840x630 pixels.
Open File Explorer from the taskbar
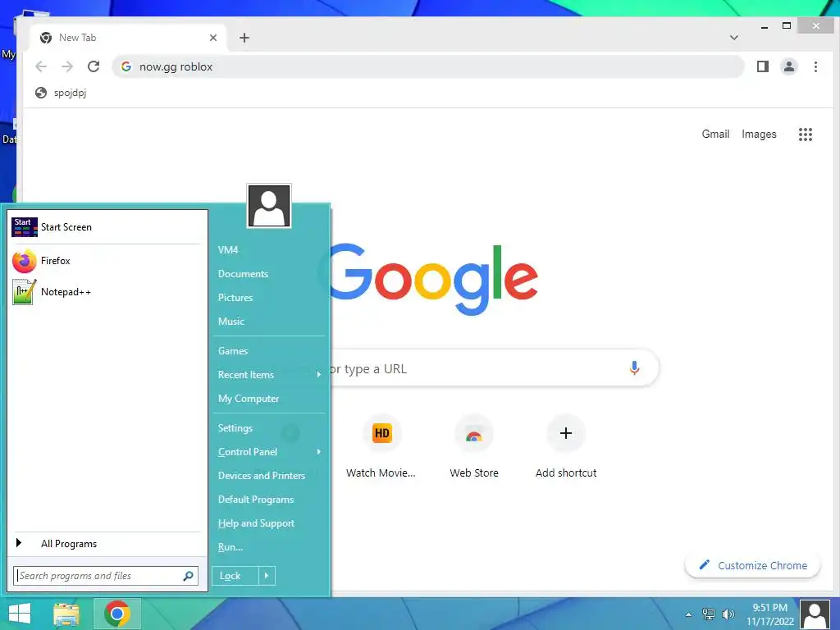(66, 614)
